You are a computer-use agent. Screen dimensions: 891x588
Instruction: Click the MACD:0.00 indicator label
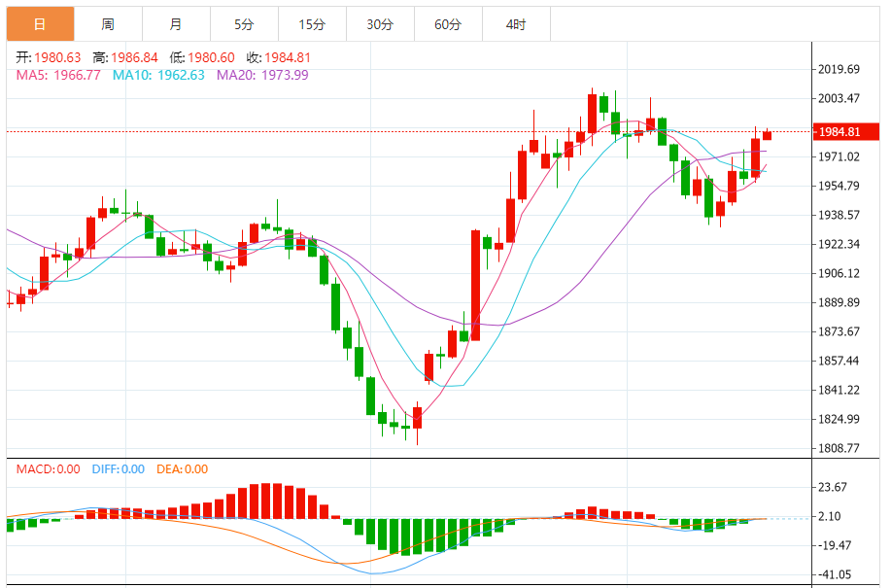coord(49,469)
